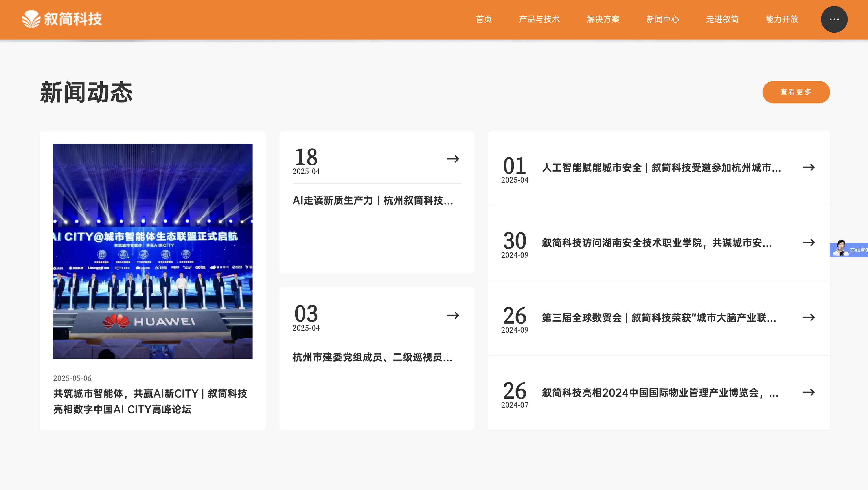Open 产品与技术 navigation menu
This screenshot has width=868, height=490.
tap(539, 20)
